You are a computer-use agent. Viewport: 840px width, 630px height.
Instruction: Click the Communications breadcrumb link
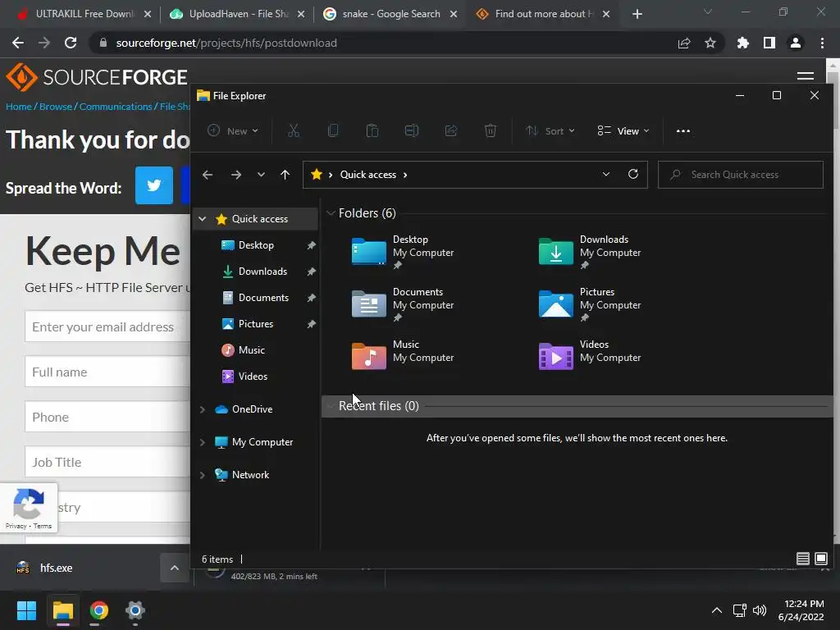click(x=116, y=107)
